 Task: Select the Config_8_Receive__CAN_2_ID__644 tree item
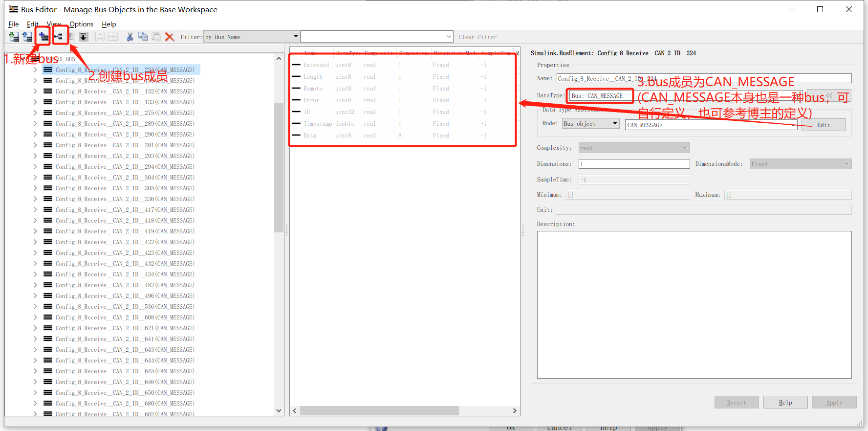pos(125,361)
